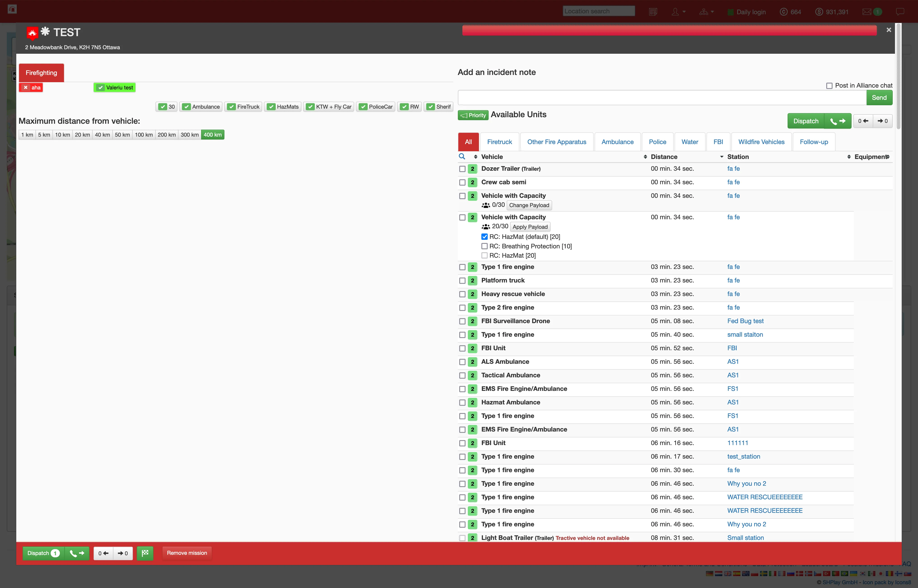Click the Priority megaphone button
The image size is (918, 588).
(473, 115)
